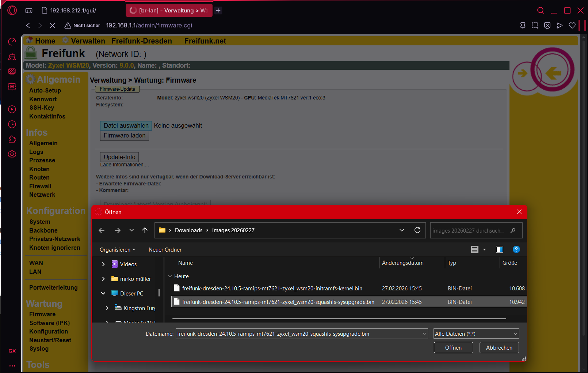
Task: Expand the Videos tree item
Action: 103,264
